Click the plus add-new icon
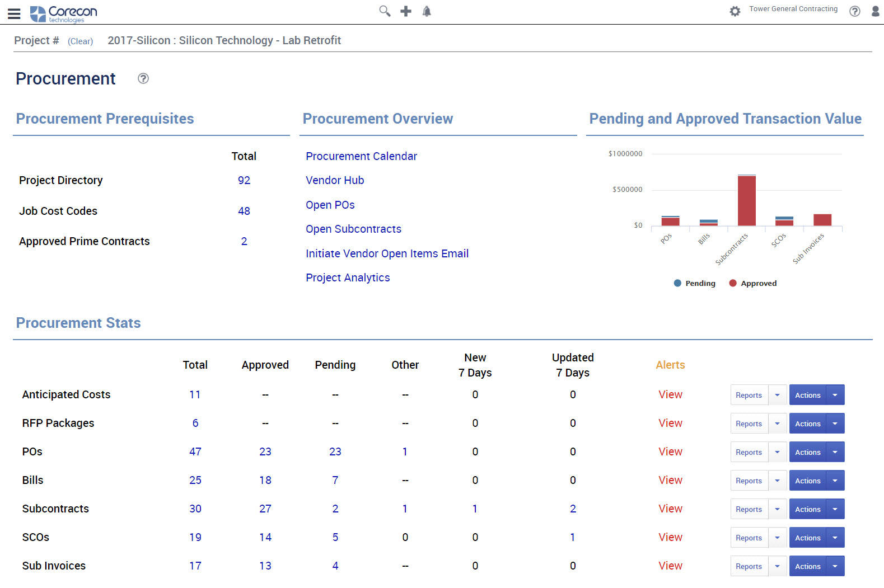The height and width of the screenshot is (588, 884). pos(406,11)
